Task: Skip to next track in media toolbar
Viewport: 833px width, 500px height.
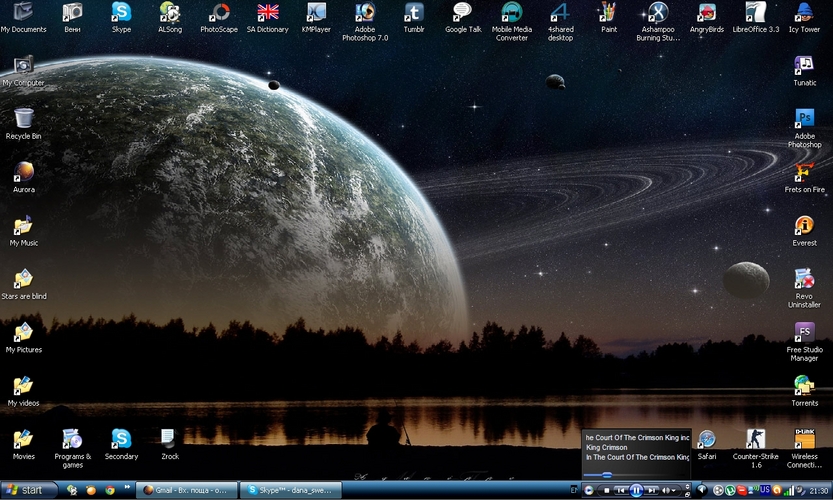Action: [x=651, y=490]
